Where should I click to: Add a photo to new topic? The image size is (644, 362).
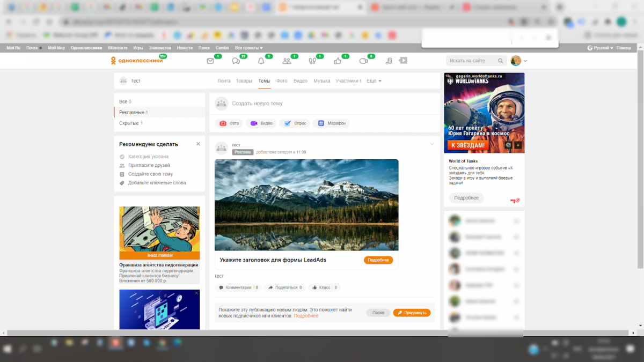click(x=229, y=123)
